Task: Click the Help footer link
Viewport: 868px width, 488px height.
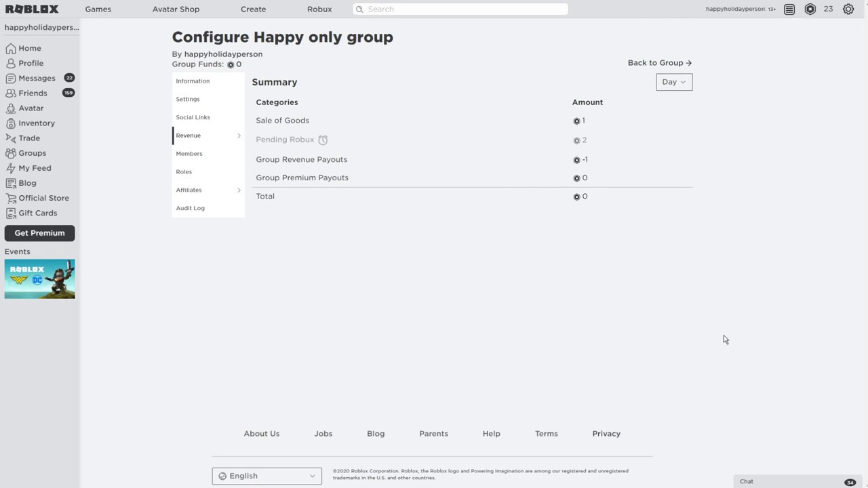Action: point(492,434)
